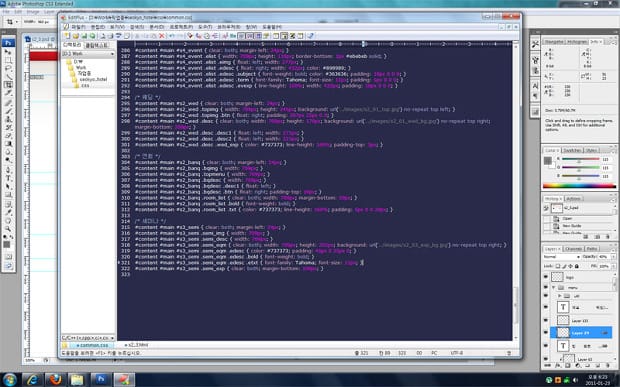Hide the highlighted Layer 24
620x387 pixels.
point(546,333)
